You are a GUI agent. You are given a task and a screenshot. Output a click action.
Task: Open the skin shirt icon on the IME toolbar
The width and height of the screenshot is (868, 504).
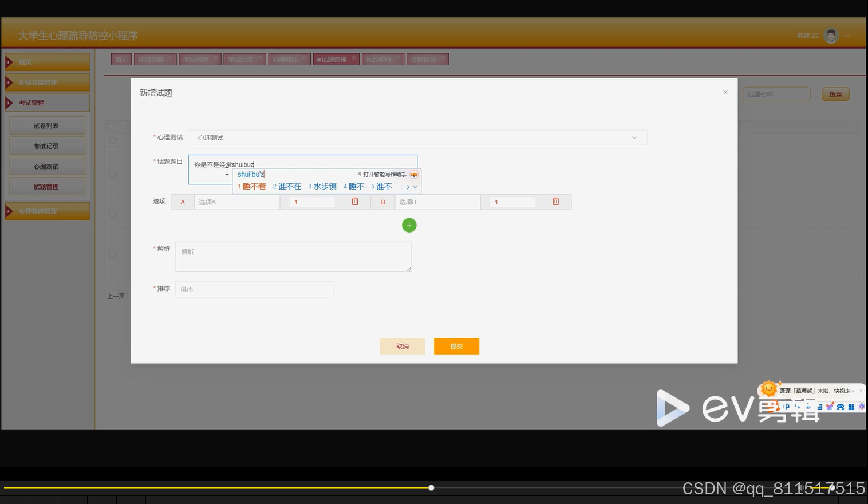[830, 407]
